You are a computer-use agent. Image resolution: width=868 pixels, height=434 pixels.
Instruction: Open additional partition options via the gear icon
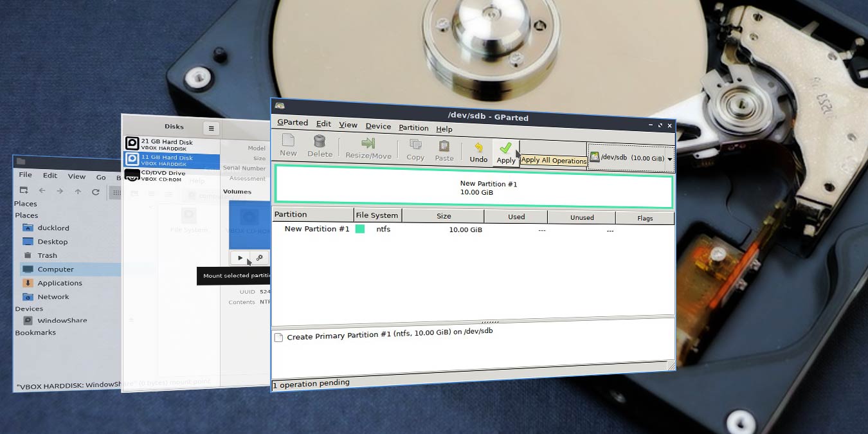coord(258,257)
